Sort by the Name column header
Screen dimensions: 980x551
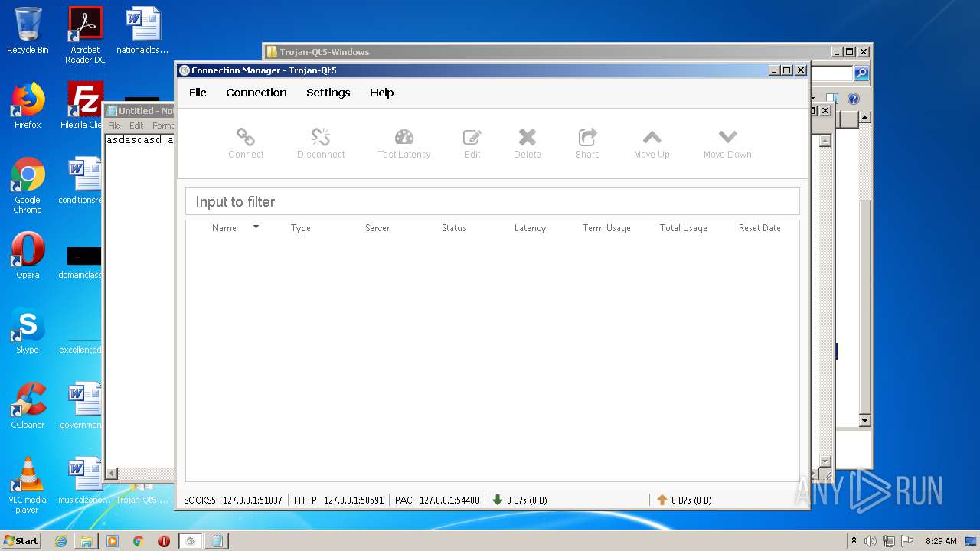[x=224, y=228]
